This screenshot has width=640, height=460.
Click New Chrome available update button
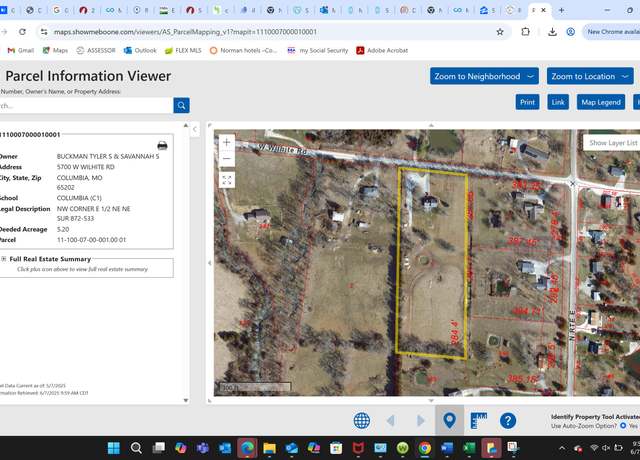(613, 32)
